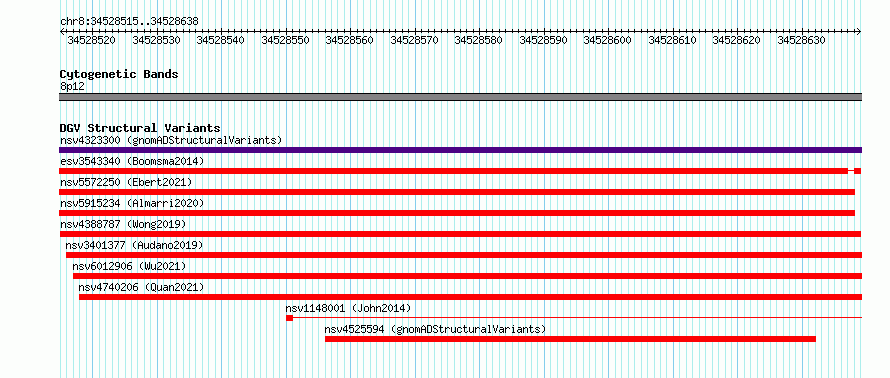Click the ruler position 34528600
Viewport: 890px width, 378px height.
(608, 40)
